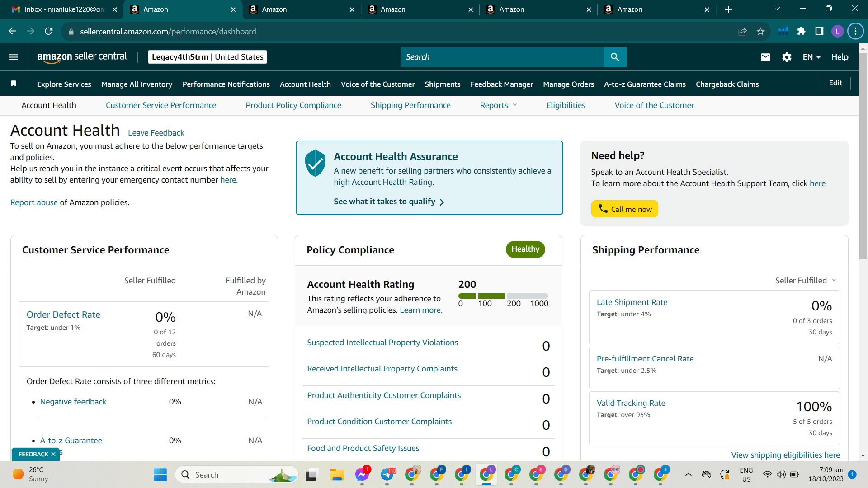This screenshot has height=488, width=868.
Task: Click the page vertical scrollbar
Action: (863, 156)
